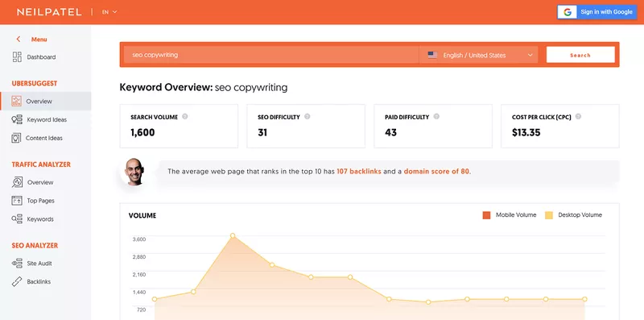Toggle Mobile Volume legend swatch
644x320 pixels.
tap(487, 215)
